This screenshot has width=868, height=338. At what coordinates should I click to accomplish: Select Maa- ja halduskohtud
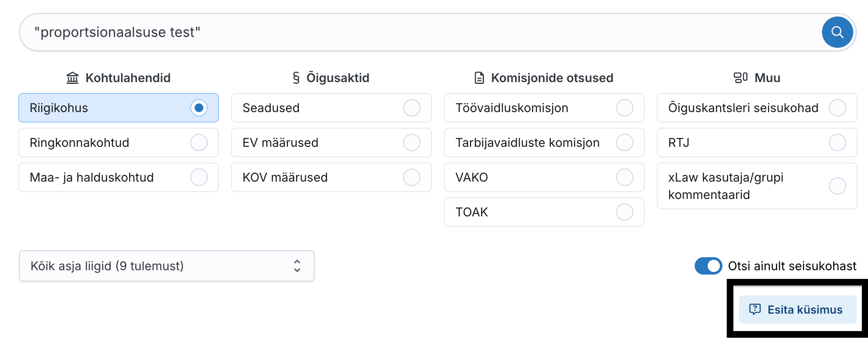pyautogui.click(x=199, y=177)
